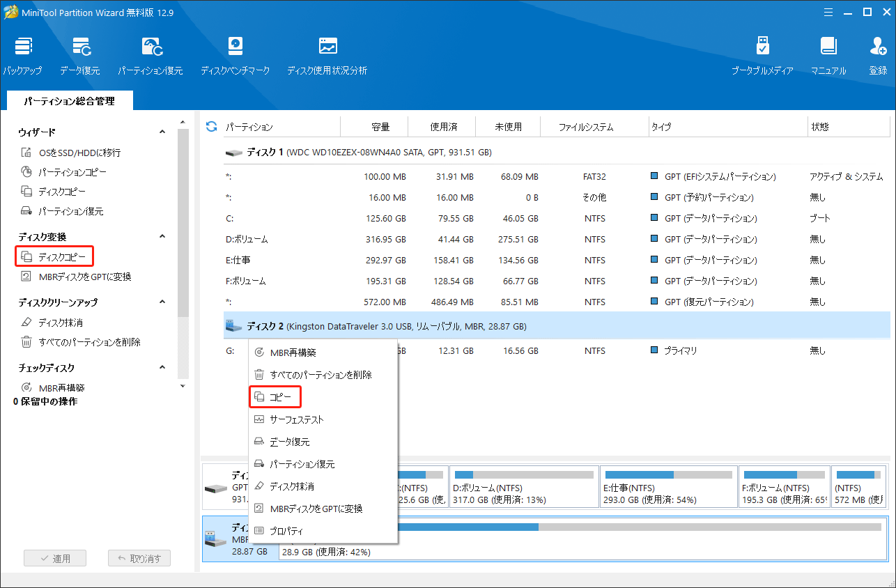This screenshot has width=896, height=588.
Task: Collapse the チェックディスク section
Action: coord(162,368)
